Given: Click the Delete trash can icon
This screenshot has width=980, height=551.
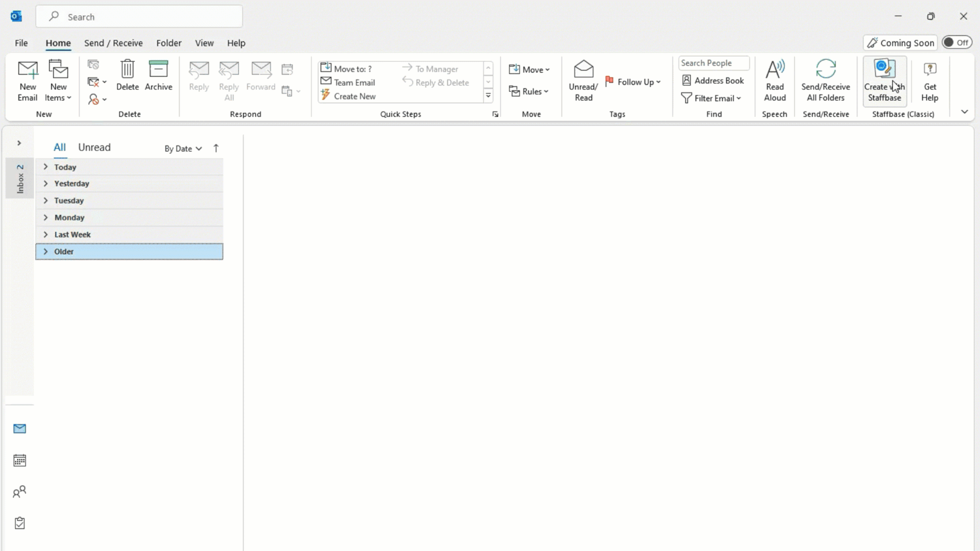Looking at the screenshot, I should [x=127, y=76].
